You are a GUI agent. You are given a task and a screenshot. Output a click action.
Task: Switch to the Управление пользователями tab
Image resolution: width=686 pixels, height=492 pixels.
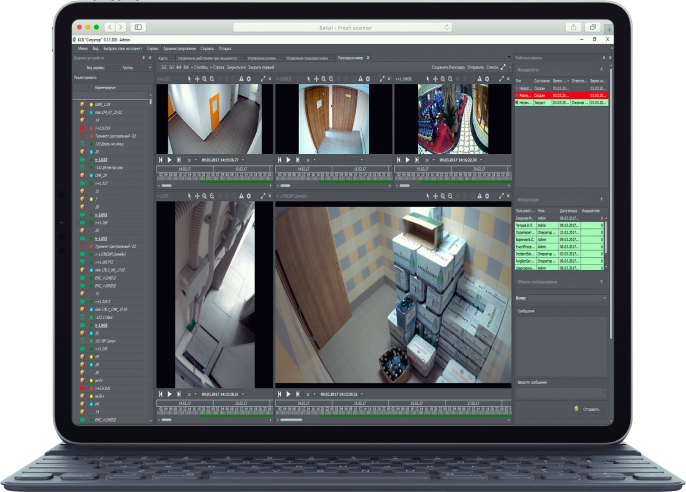[x=307, y=58]
